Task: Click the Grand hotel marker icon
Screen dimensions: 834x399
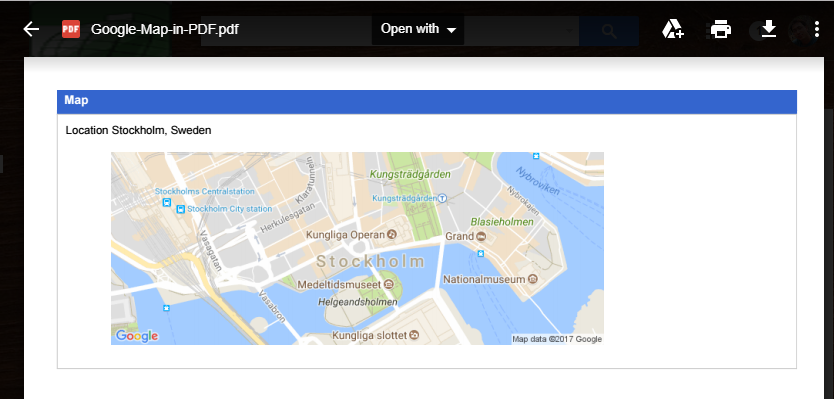Action: [481, 236]
